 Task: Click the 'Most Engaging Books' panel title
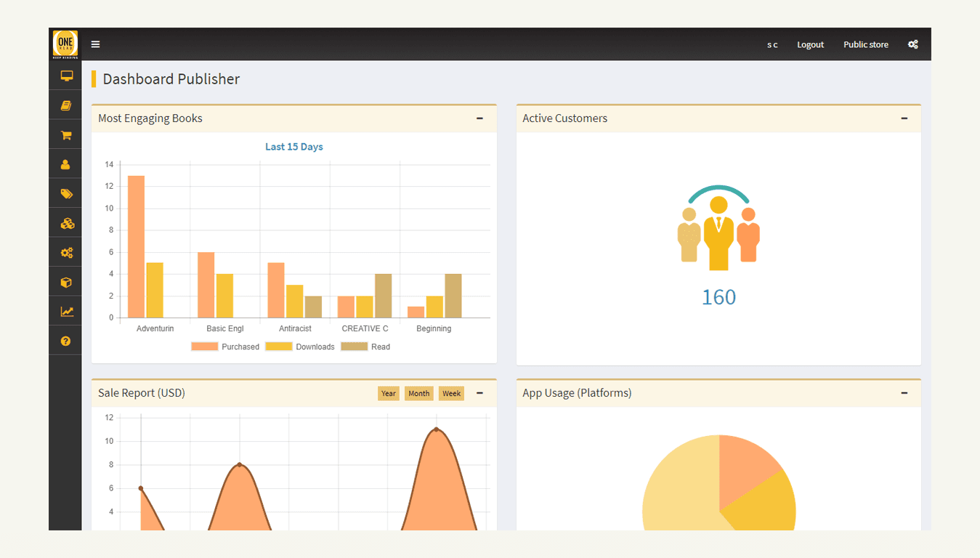click(150, 118)
